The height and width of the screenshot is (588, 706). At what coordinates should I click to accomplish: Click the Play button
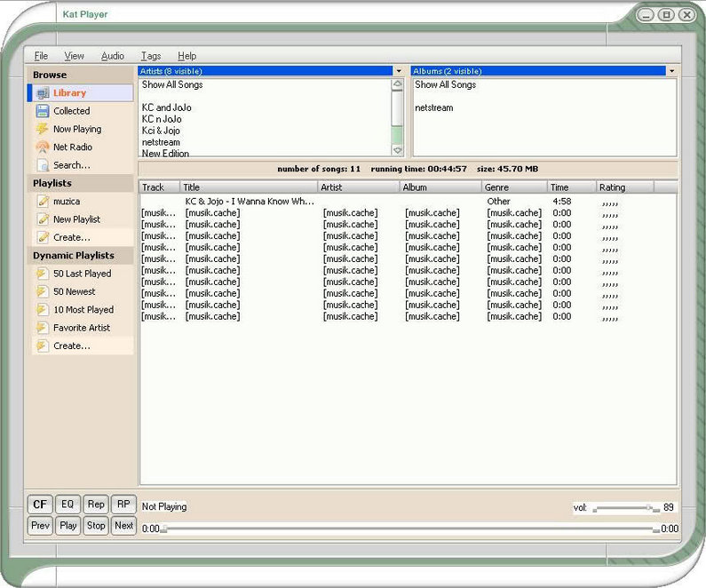67,526
